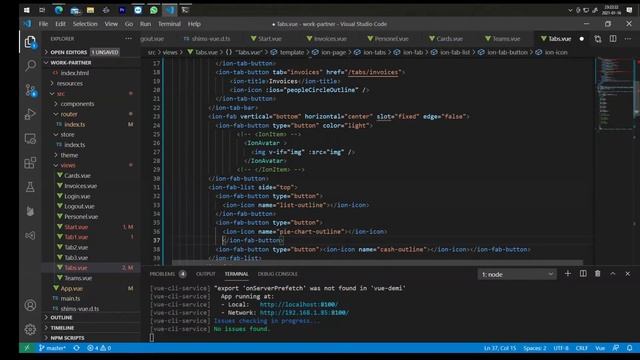
Task: Expand the theme folder
Action: point(69,155)
